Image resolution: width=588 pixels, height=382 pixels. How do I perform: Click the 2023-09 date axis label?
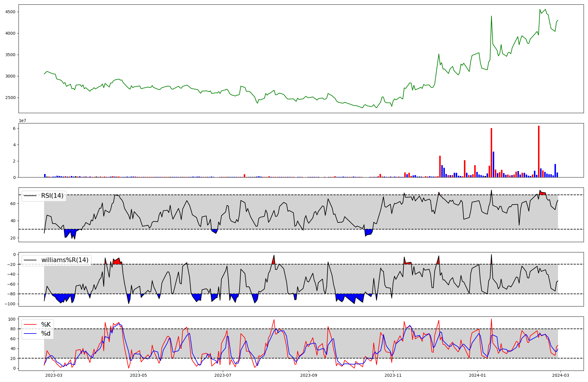[x=309, y=375]
